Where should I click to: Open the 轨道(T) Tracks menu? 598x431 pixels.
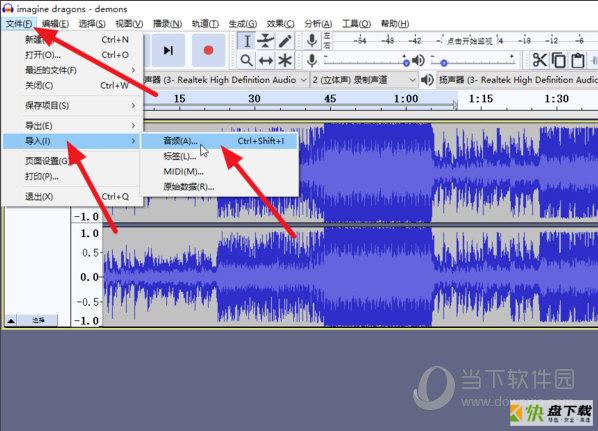click(205, 24)
